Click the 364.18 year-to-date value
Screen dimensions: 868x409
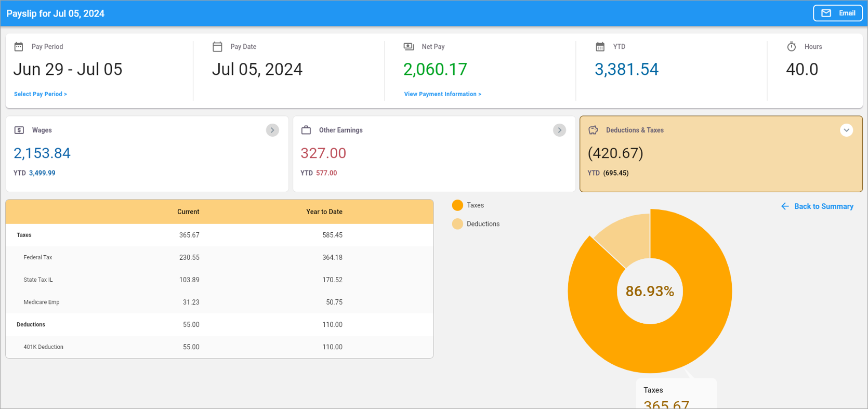point(332,257)
